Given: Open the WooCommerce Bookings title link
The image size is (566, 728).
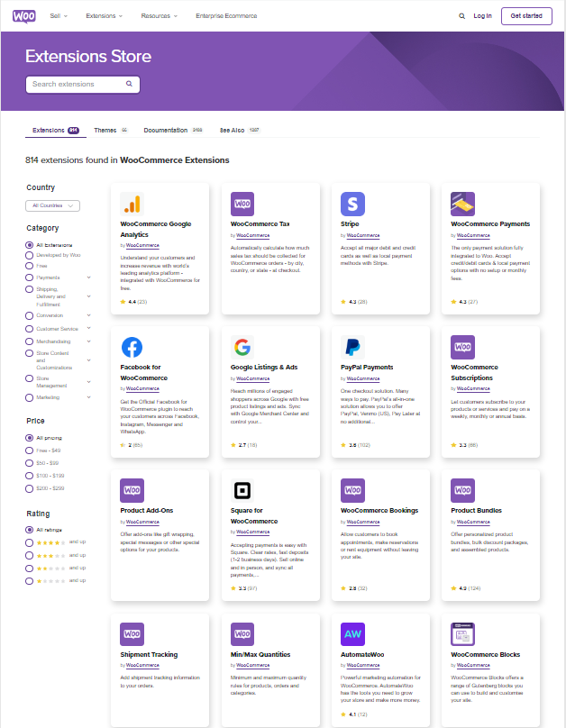Looking at the screenshot, I should tap(379, 510).
